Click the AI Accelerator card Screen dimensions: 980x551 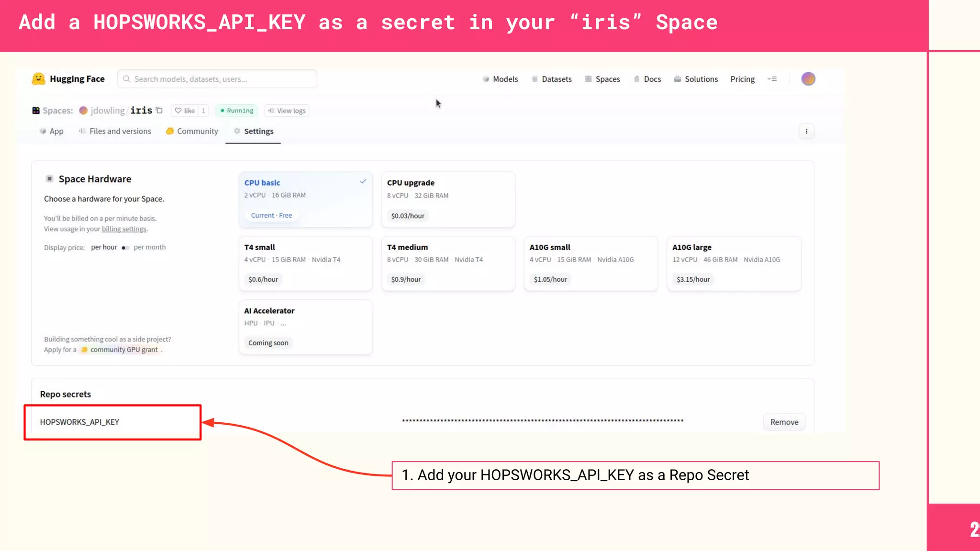[305, 327]
